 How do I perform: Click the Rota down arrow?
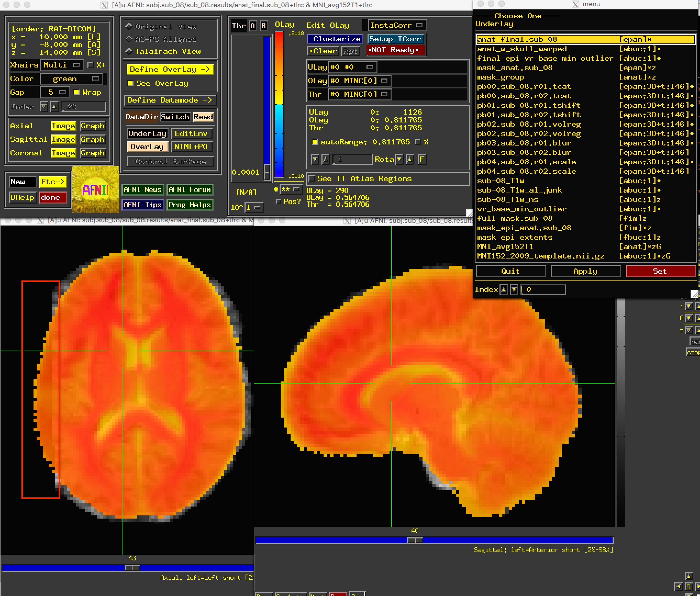[x=399, y=159]
